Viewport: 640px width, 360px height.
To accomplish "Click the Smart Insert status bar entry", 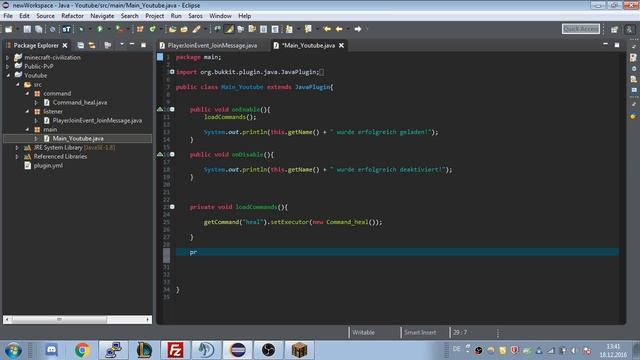I will (x=420, y=332).
